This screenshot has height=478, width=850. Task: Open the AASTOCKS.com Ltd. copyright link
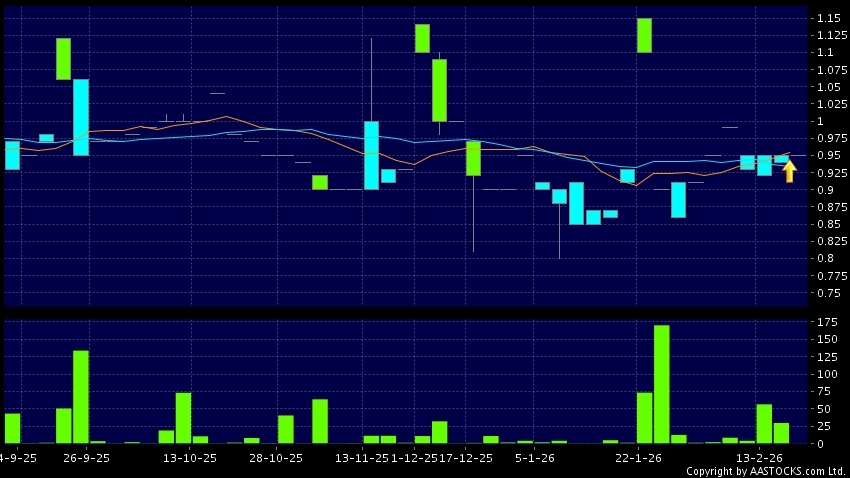tap(765, 471)
